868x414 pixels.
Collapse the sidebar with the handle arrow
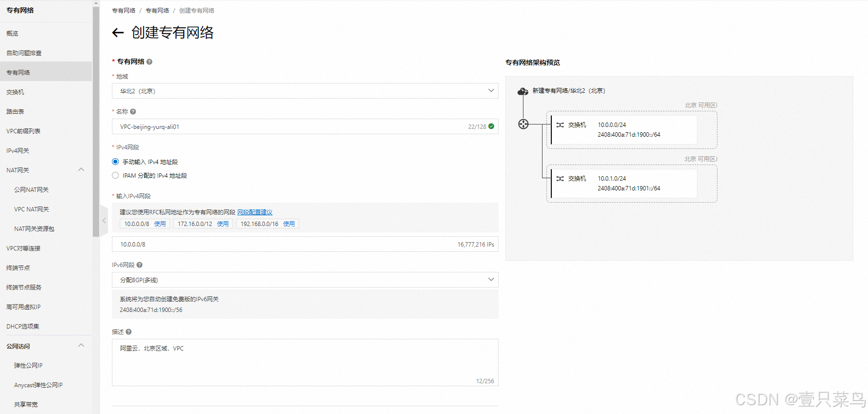(x=104, y=221)
